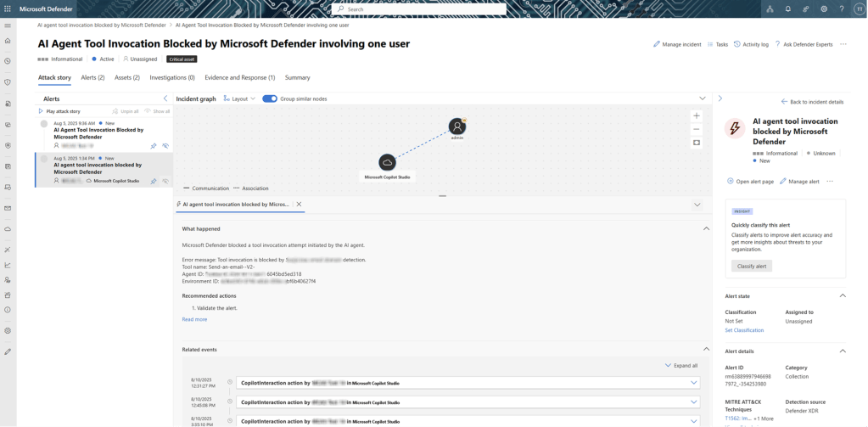The height and width of the screenshot is (427, 868).
Task: Open the Evidence and Response (1) tab
Action: pyautogui.click(x=239, y=77)
